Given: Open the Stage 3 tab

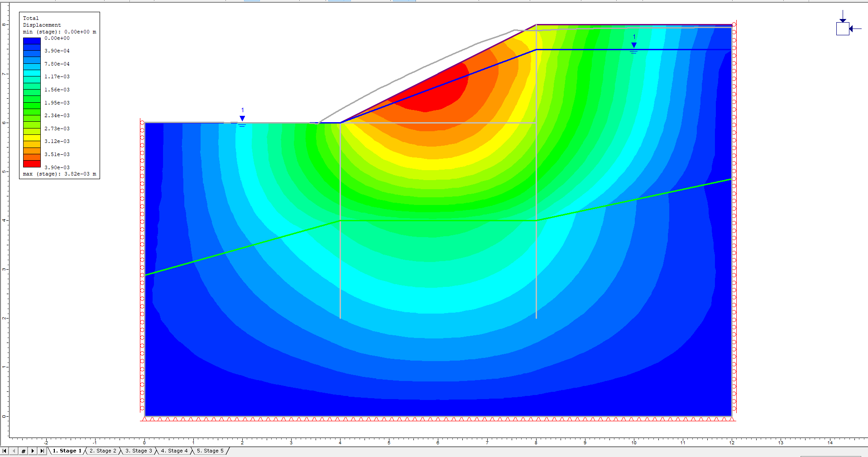Looking at the screenshot, I should tap(139, 451).
